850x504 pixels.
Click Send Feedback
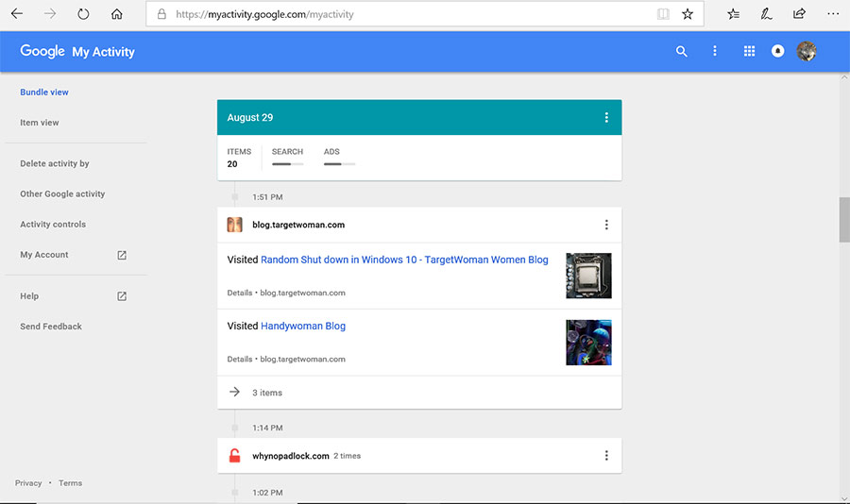point(51,327)
